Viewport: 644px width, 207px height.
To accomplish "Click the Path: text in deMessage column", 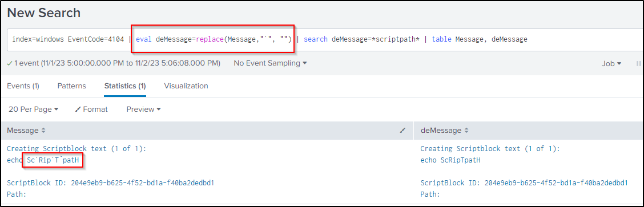I will pos(430,194).
